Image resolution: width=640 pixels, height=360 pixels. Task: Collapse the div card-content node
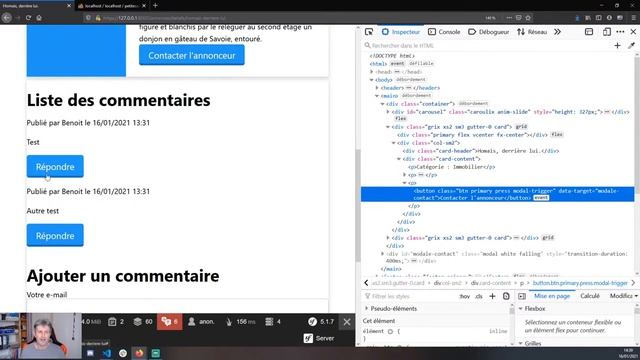(x=399, y=159)
